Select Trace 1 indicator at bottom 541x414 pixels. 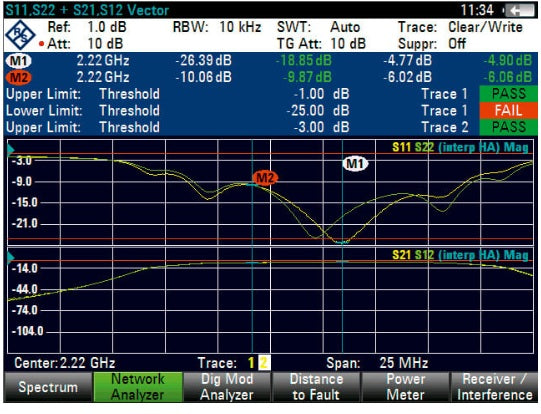(x=251, y=363)
